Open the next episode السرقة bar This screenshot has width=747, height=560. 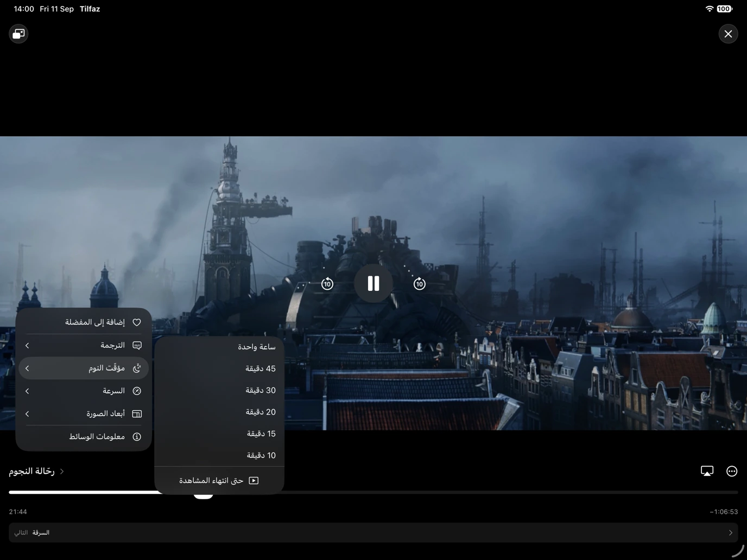pyautogui.click(x=373, y=532)
